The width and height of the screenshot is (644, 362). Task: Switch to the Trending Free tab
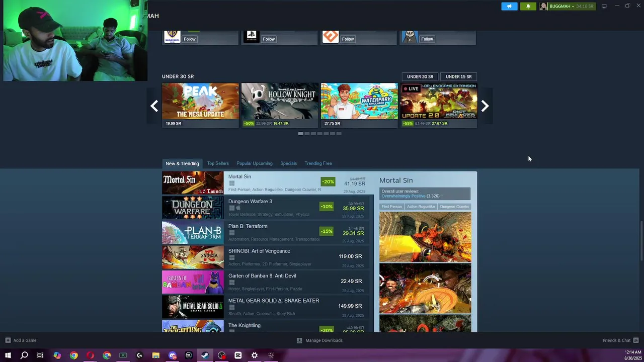(318, 163)
